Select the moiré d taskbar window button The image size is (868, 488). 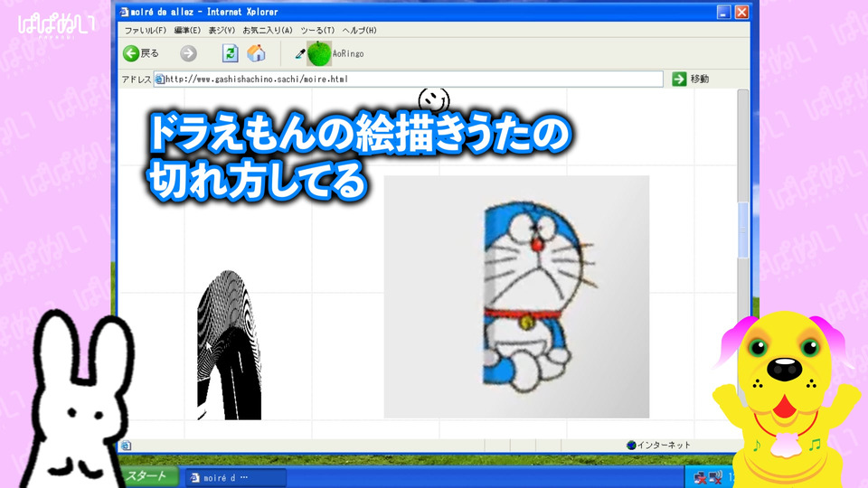point(235,477)
